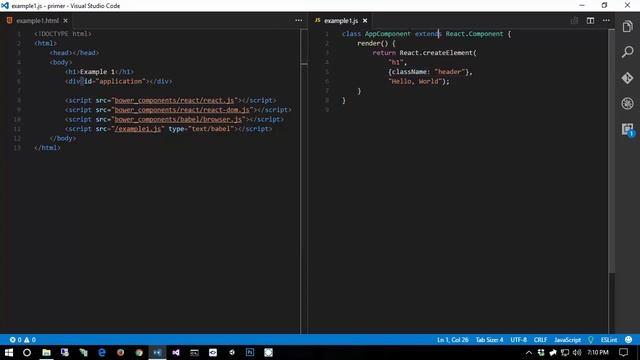Open the bower_components/react/react.js link
The height and width of the screenshot is (360, 640).
(174, 100)
